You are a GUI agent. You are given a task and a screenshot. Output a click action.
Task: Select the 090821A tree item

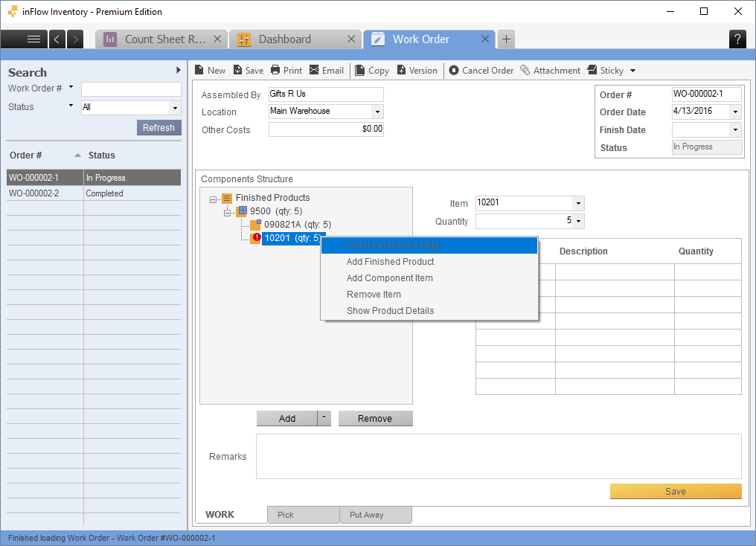pyautogui.click(x=298, y=225)
